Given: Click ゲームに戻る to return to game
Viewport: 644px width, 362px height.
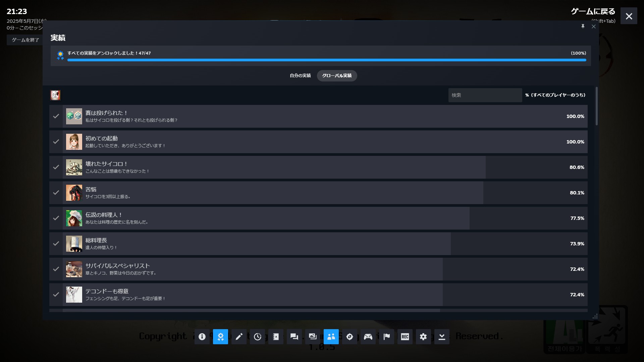Looking at the screenshot, I should point(593,11).
